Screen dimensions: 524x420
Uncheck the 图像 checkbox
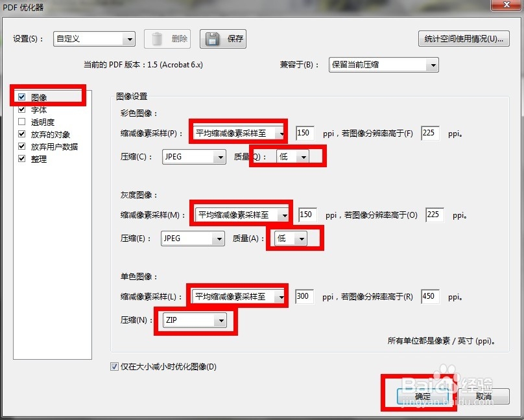pyautogui.click(x=22, y=95)
